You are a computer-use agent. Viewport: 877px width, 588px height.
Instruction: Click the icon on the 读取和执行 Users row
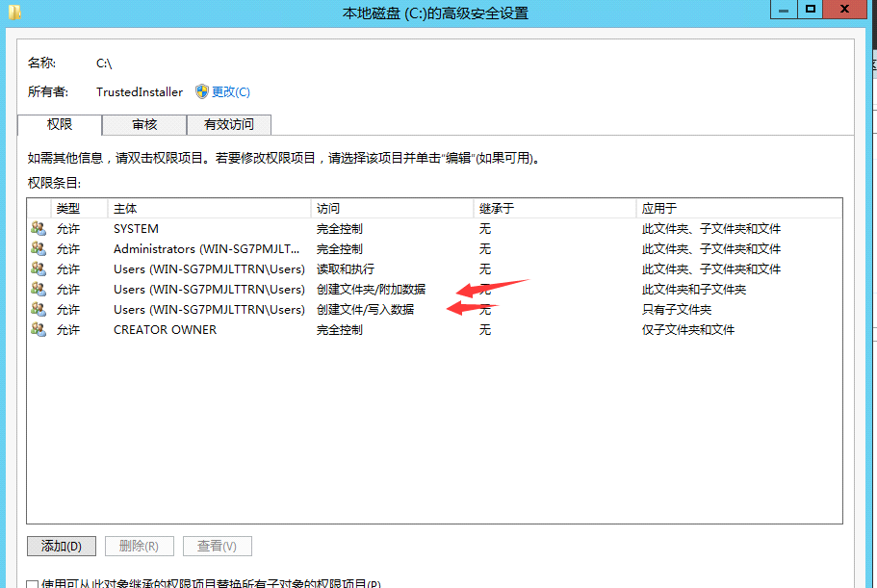click(x=39, y=268)
